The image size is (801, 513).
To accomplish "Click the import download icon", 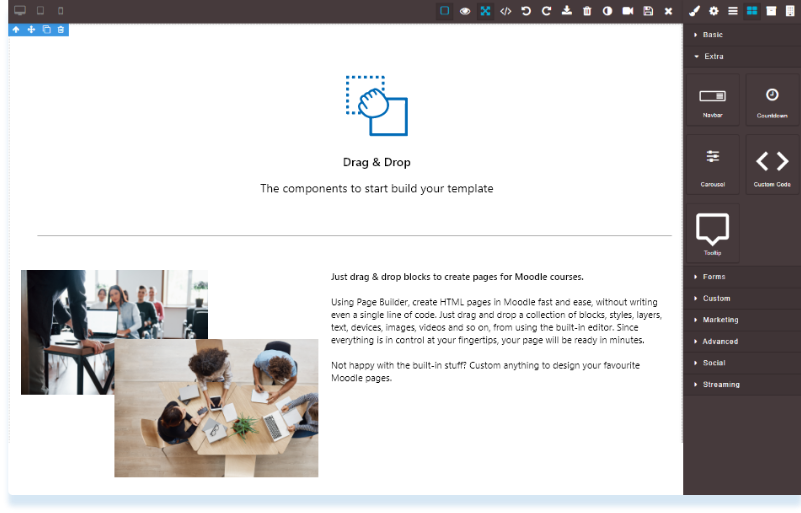I will click(567, 11).
